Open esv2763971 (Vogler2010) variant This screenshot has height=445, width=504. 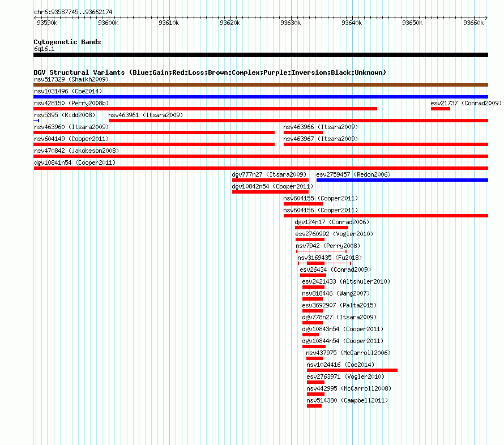(x=345, y=376)
